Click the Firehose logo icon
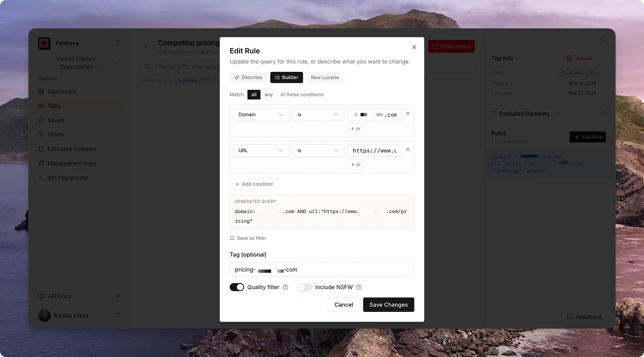 pyautogui.click(x=44, y=43)
